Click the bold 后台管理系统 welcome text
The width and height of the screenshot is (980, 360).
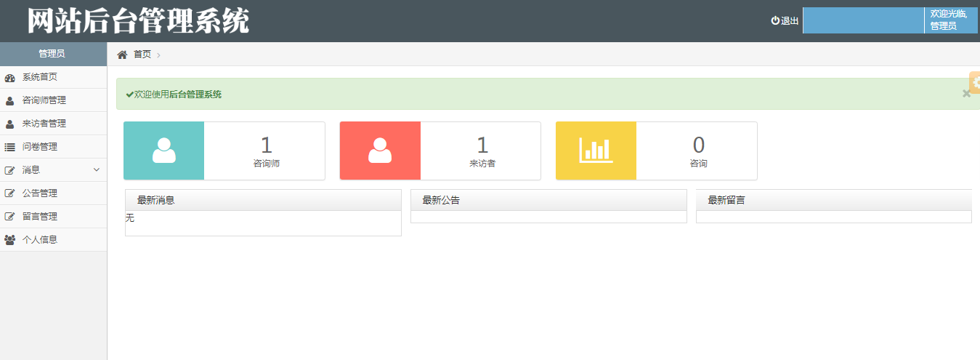195,95
